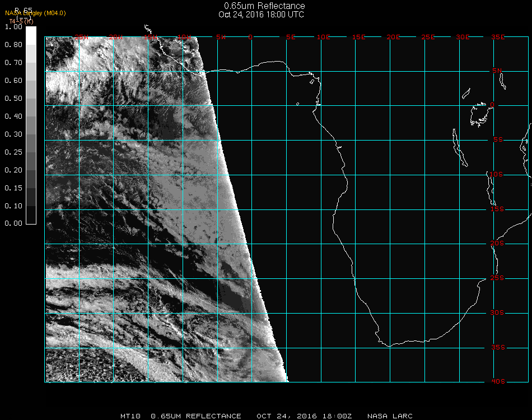Click the '20S' latitude label
This screenshot has height=420, width=532.
(497, 244)
